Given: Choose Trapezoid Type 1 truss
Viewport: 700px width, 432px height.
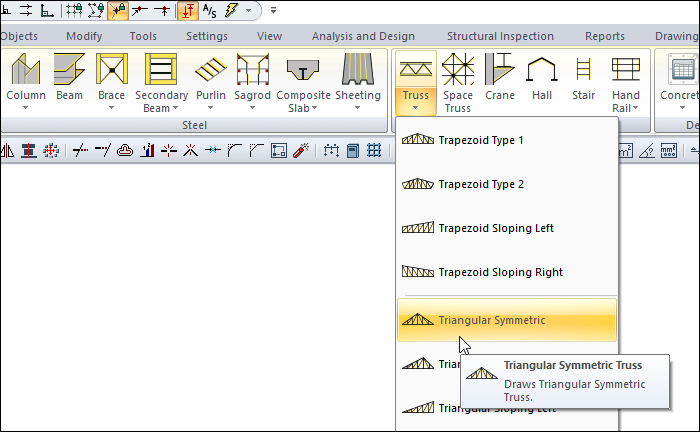Looking at the screenshot, I should pyautogui.click(x=507, y=140).
